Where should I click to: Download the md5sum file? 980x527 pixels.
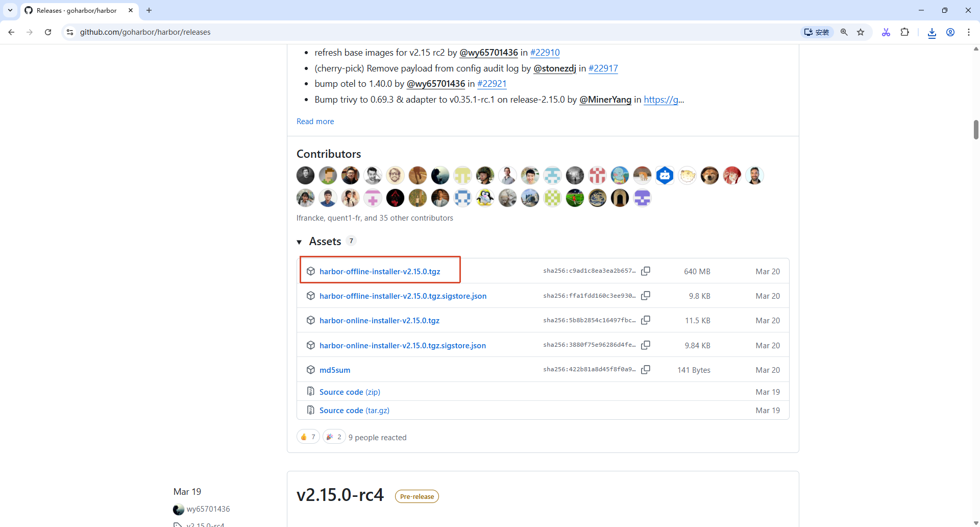point(335,370)
